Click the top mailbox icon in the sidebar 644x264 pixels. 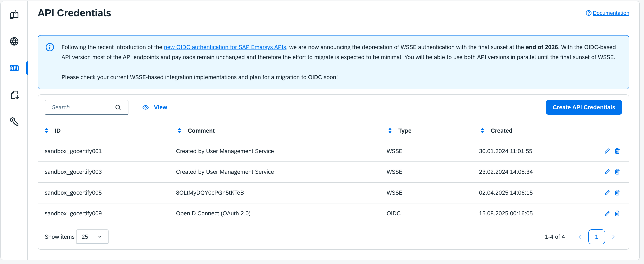14,15
